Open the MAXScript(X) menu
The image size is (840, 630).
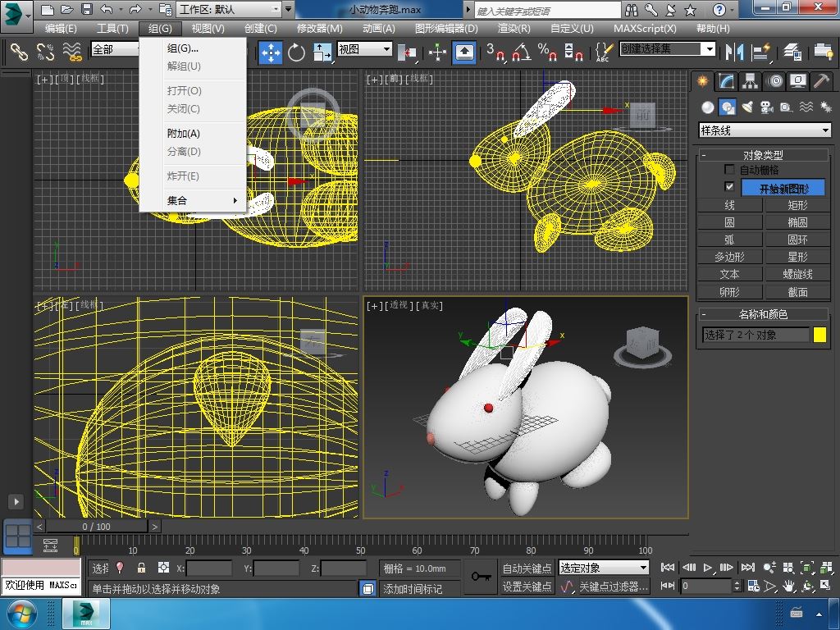pyautogui.click(x=645, y=29)
